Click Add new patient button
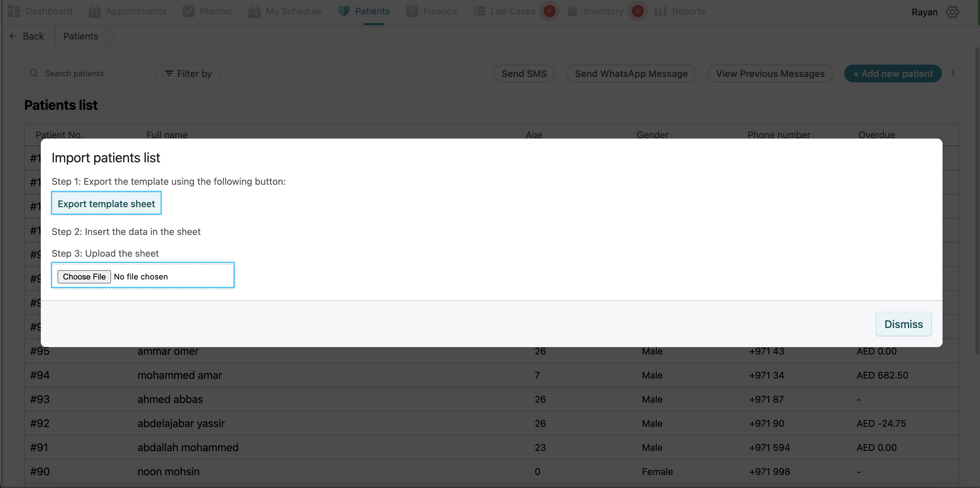Screen dimensions: 980x488 point(892,73)
